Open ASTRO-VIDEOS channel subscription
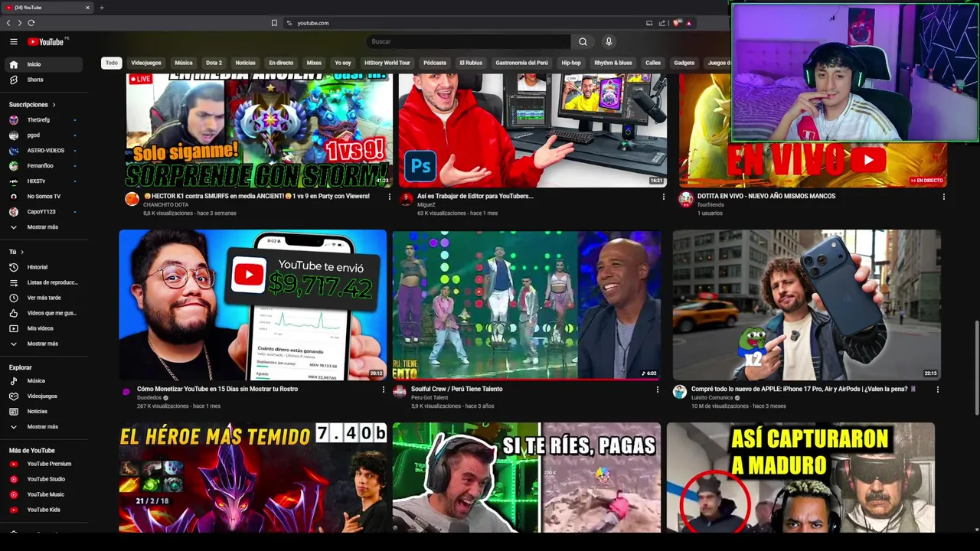 [x=44, y=150]
